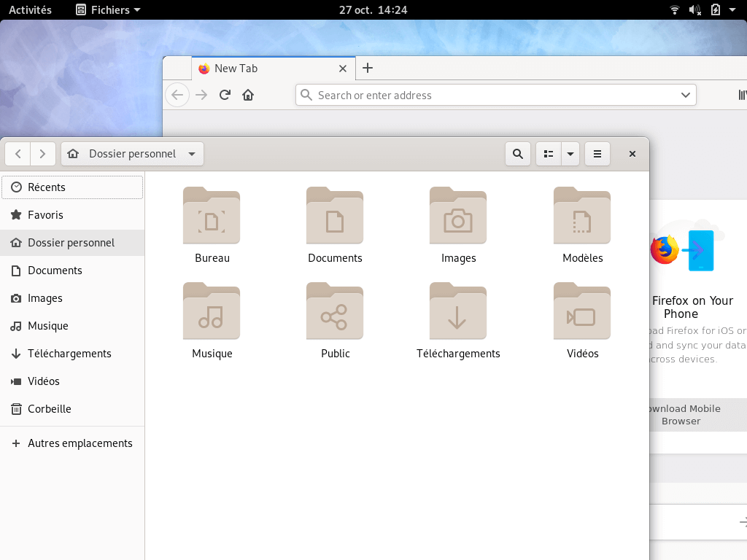Click the Firefox home button
Viewport: 747px width, 560px height.
click(248, 96)
